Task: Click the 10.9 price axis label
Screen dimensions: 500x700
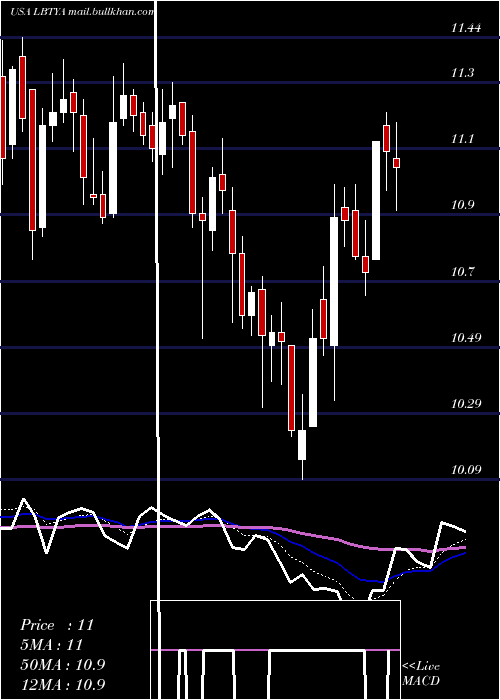Action: coord(462,205)
